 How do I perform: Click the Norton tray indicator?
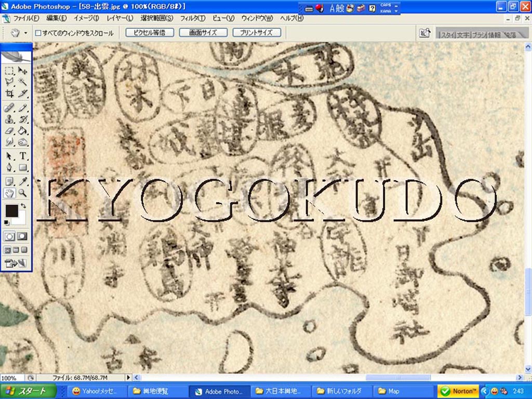pos(458,391)
